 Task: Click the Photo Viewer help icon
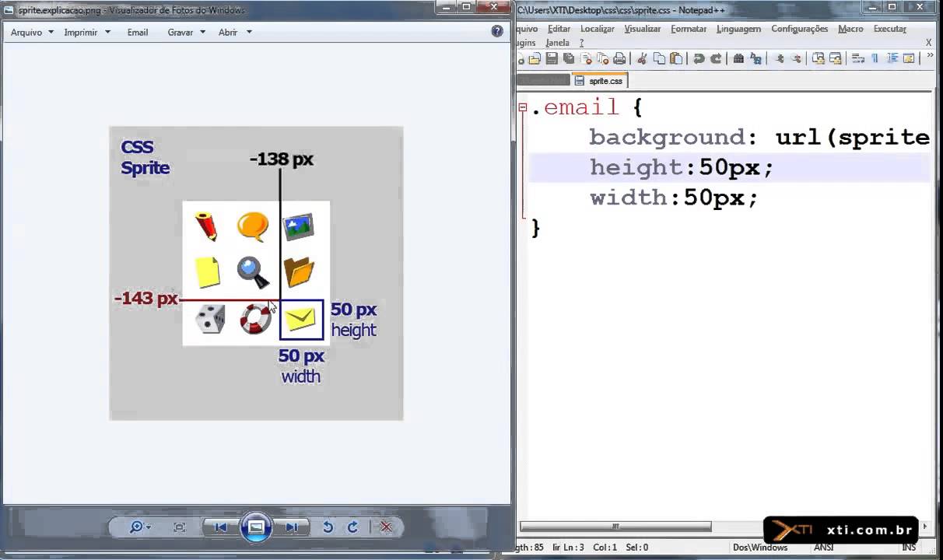click(x=497, y=32)
